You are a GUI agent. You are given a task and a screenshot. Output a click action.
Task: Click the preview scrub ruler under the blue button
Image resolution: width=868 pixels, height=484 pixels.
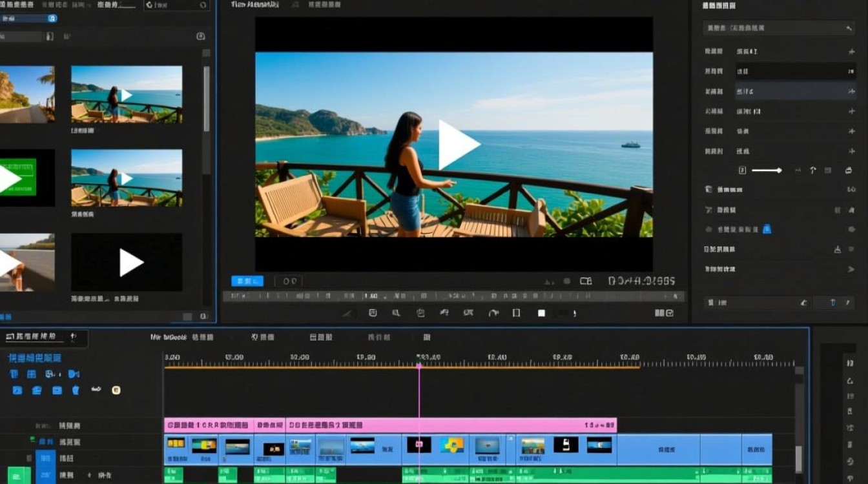[x=453, y=296]
